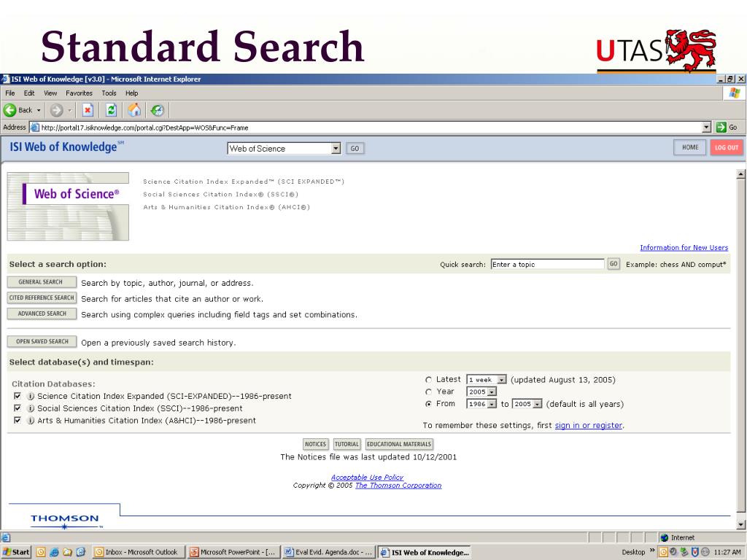Click the Outlook icon in the system tray
This screenshot has width=747, height=560.
coord(663,552)
